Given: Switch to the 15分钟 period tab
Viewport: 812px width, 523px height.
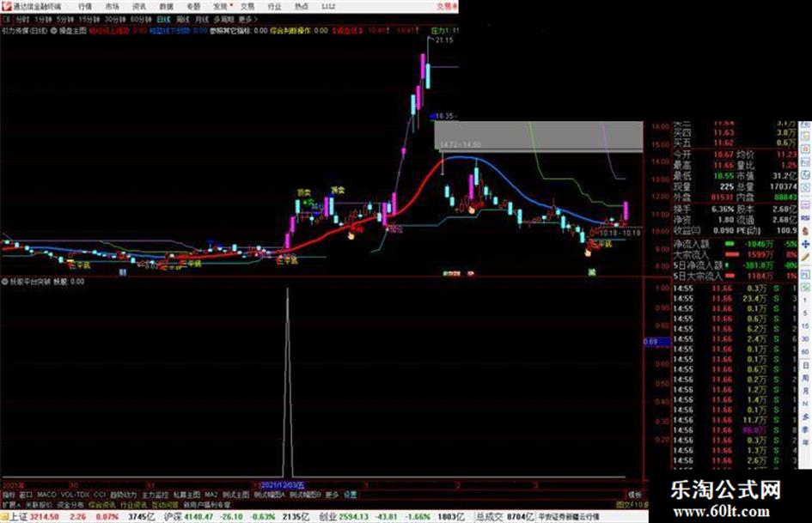Looking at the screenshot, I should [x=89, y=20].
